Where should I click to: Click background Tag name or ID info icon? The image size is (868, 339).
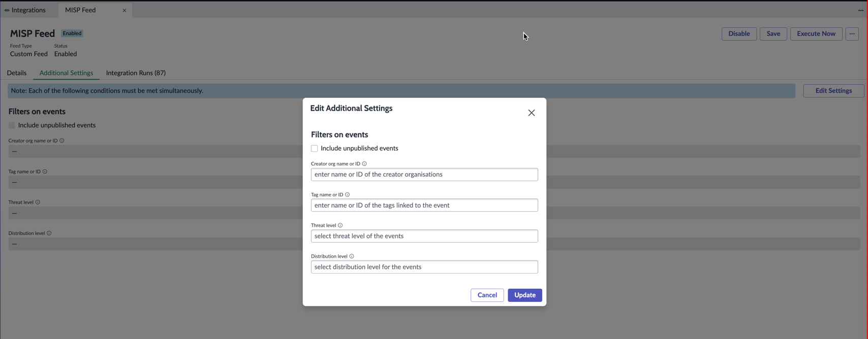(x=45, y=172)
